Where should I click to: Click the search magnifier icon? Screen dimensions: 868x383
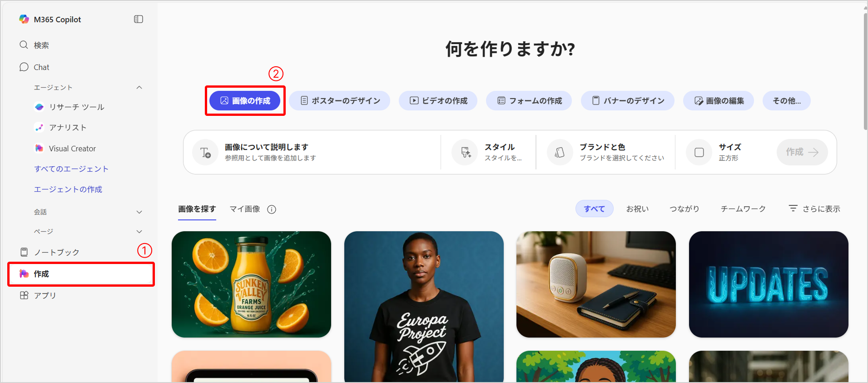(x=24, y=45)
